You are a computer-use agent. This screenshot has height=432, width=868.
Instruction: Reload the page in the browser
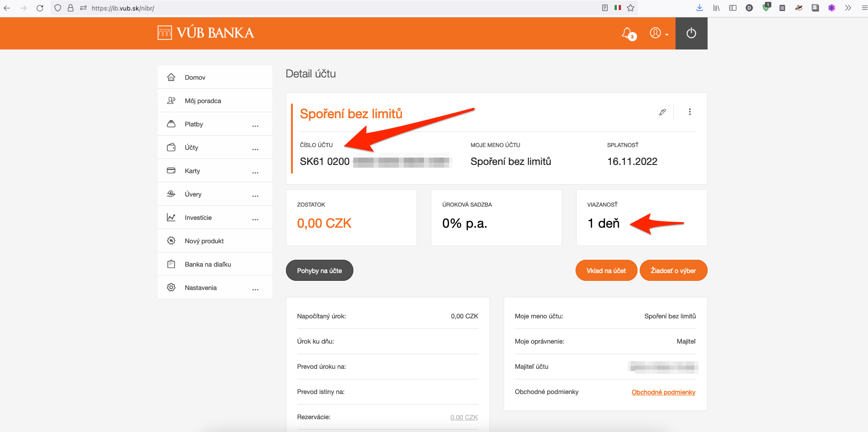coord(40,8)
